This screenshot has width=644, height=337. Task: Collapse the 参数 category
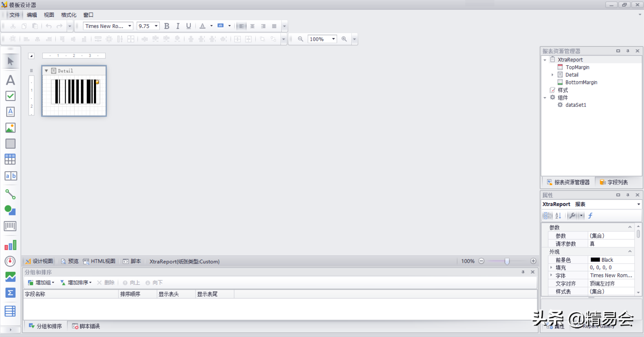630,227
